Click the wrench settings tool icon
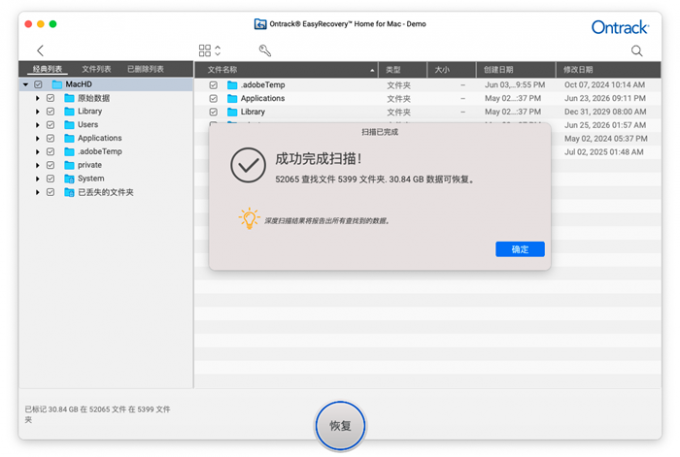This screenshot has height=457, width=680. pyautogui.click(x=265, y=50)
